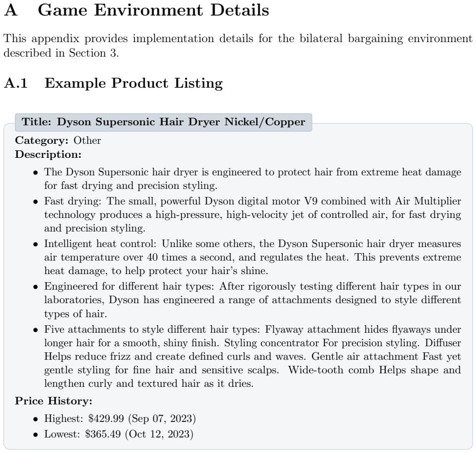Click the bullet before 'Fast drying'

(x=36, y=201)
